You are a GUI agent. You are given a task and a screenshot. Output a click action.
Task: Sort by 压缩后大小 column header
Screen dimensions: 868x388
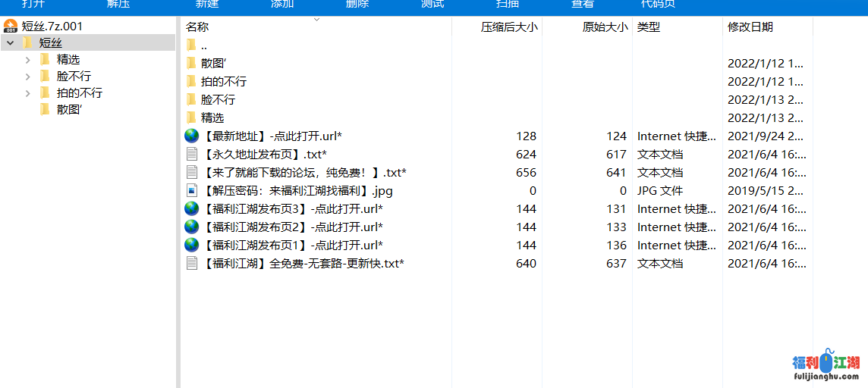click(x=508, y=27)
